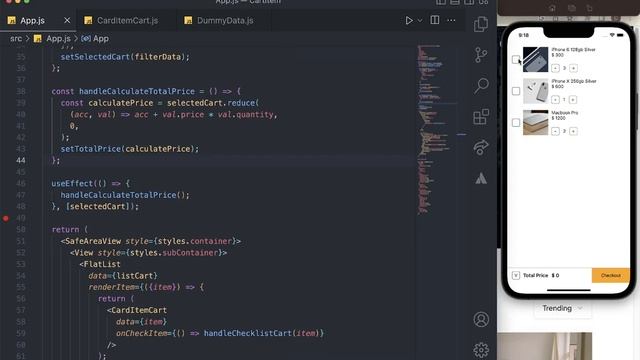Open Source Control view
This screenshot has width=640, height=360.
[481, 55]
